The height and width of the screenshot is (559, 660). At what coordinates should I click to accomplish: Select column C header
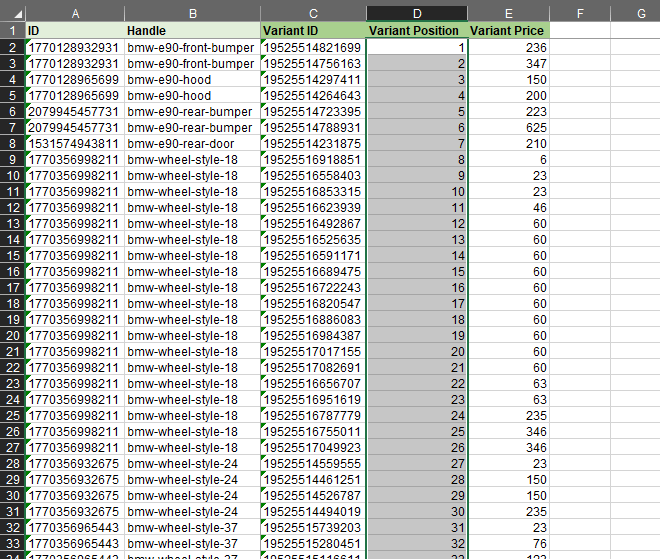pos(313,14)
